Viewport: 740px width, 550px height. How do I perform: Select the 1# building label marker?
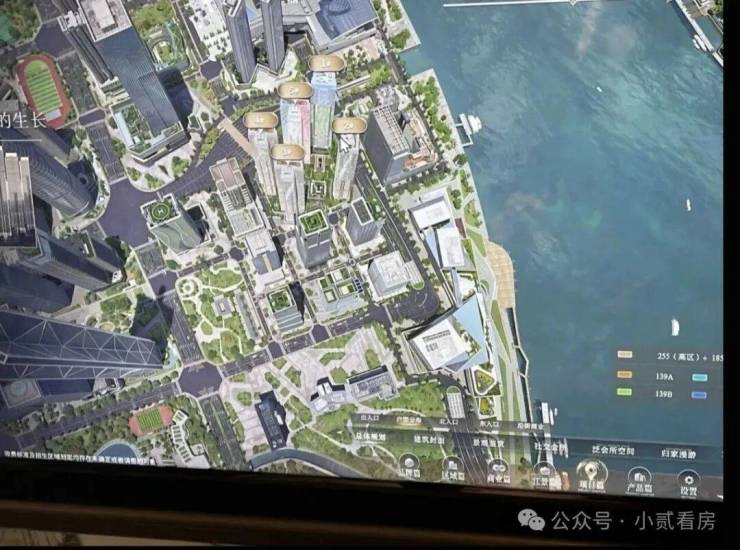click(x=326, y=63)
